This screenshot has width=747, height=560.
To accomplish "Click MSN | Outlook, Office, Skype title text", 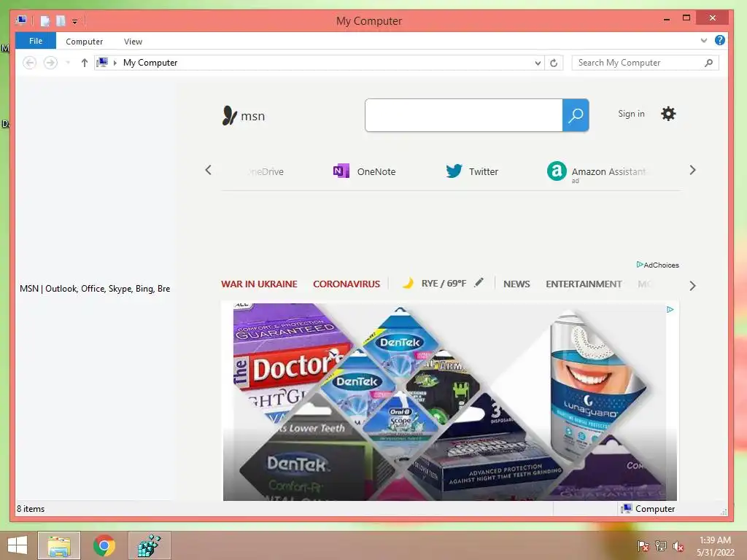I will pyautogui.click(x=95, y=289).
